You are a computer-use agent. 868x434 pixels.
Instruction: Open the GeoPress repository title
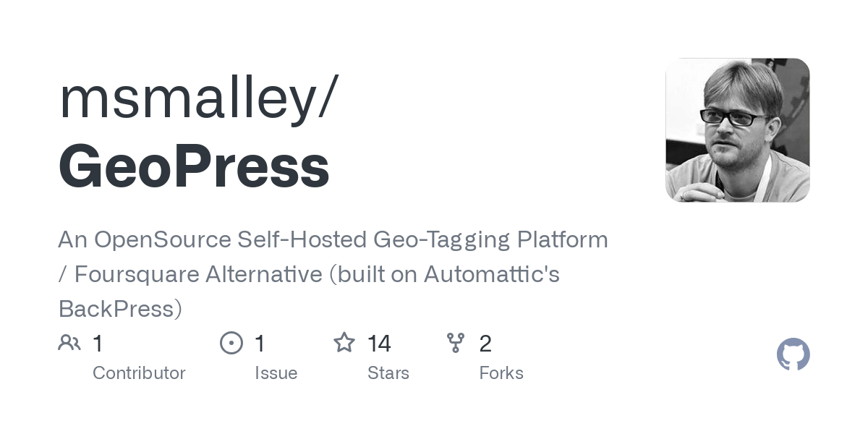coord(194,167)
